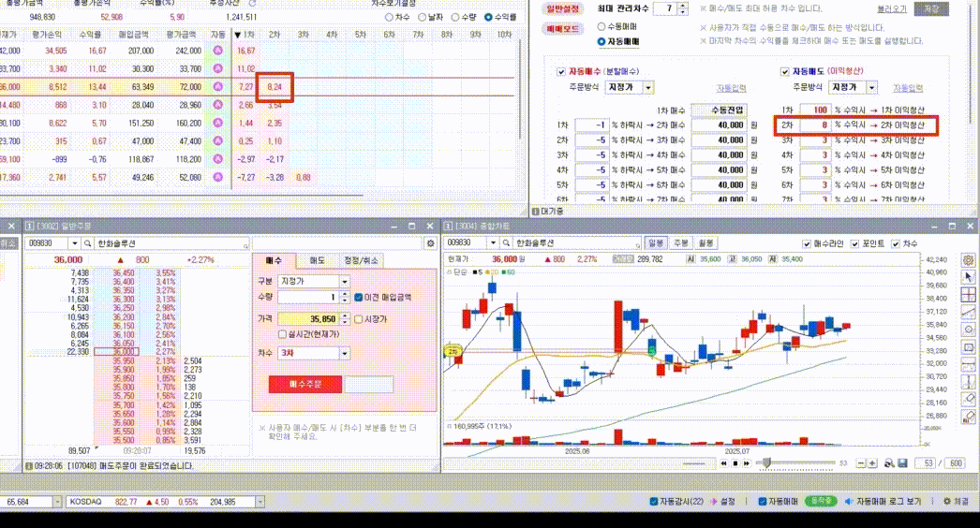Open the order panel settings gear
The width and height of the screenshot is (980, 528).
tap(431, 242)
